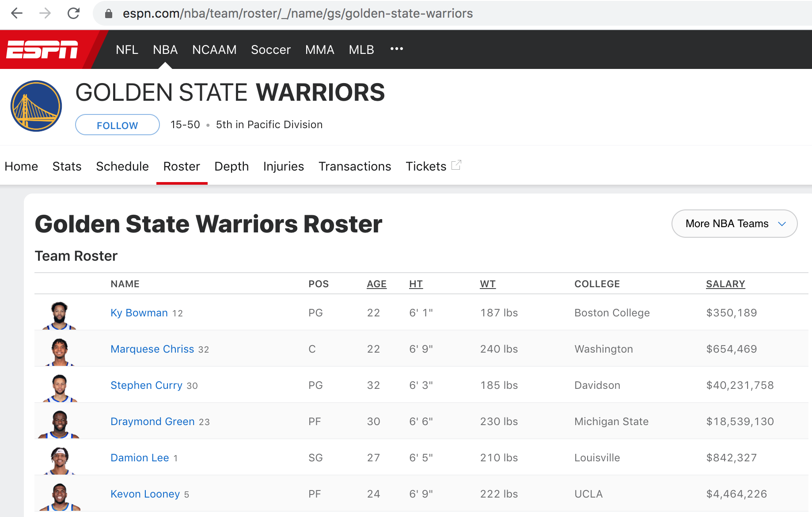This screenshot has height=517, width=812.
Task: Open Damion Lee's player page
Action: coord(140,458)
